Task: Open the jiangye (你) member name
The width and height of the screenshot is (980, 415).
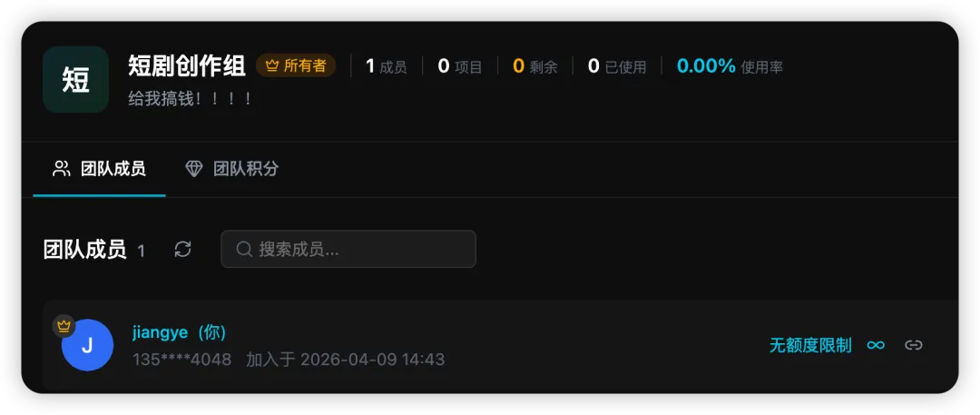Action: click(x=180, y=332)
